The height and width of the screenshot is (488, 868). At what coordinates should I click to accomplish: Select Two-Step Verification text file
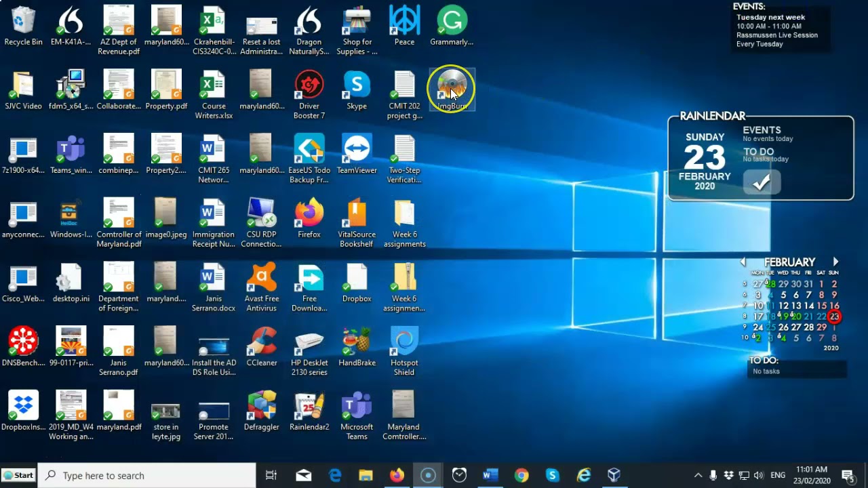click(404, 159)
